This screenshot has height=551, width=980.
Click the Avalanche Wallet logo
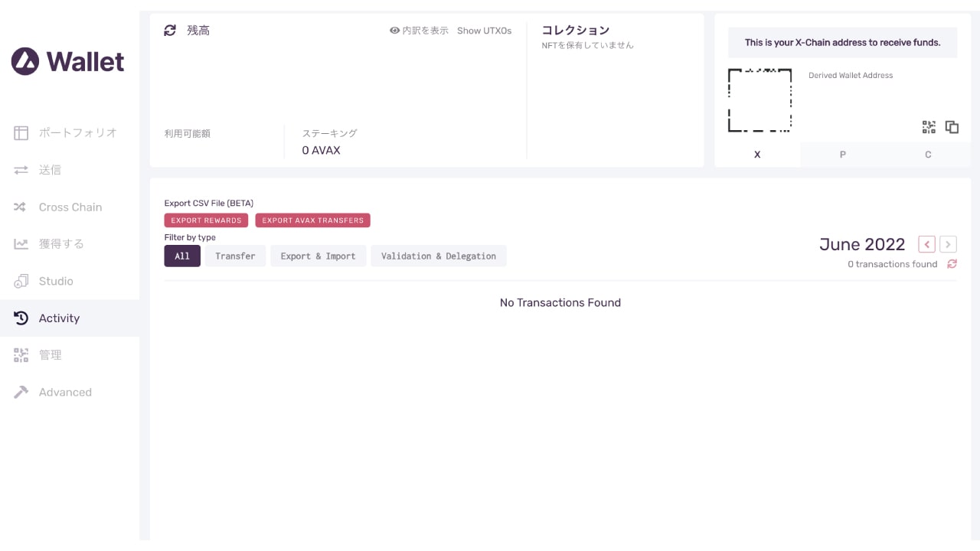(67, 61)
